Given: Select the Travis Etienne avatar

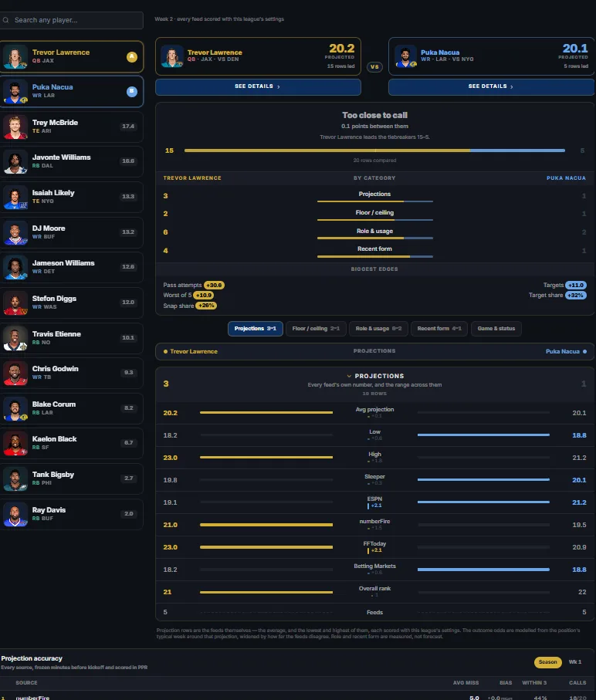Looking at the screenshot, I should pos(15,338).
